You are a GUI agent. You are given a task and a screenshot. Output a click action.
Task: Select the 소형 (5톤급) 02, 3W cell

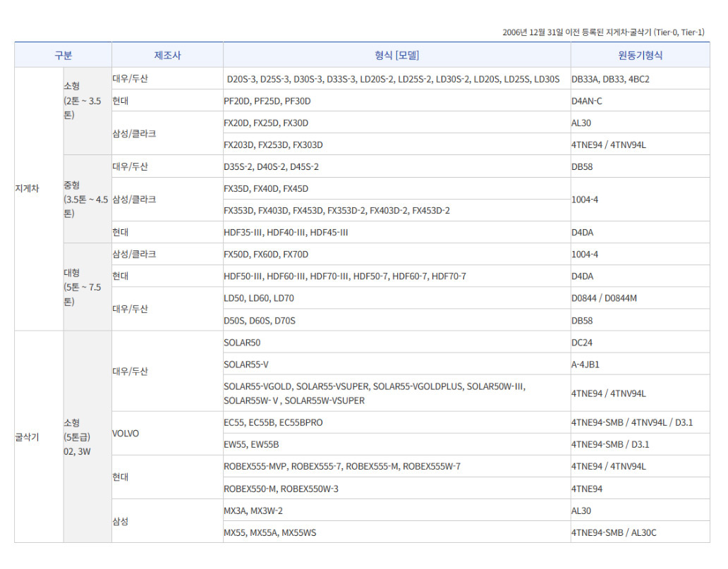click(87, 436)
